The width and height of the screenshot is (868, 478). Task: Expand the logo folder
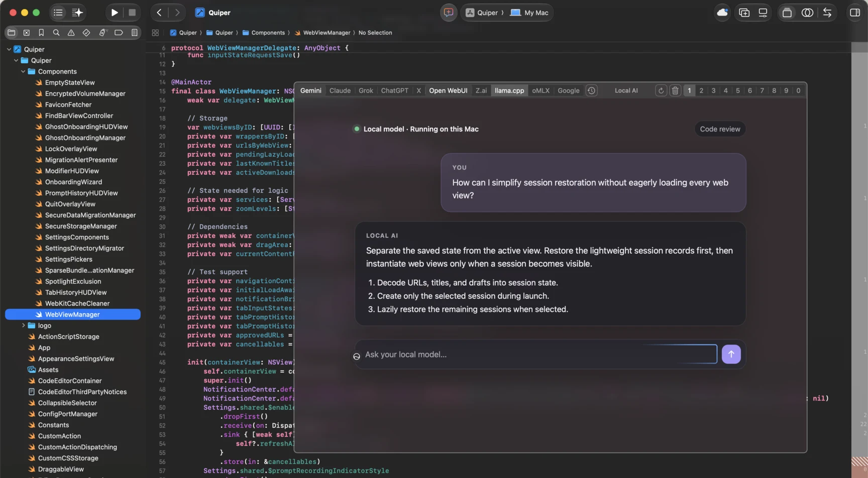coord(23,325)
